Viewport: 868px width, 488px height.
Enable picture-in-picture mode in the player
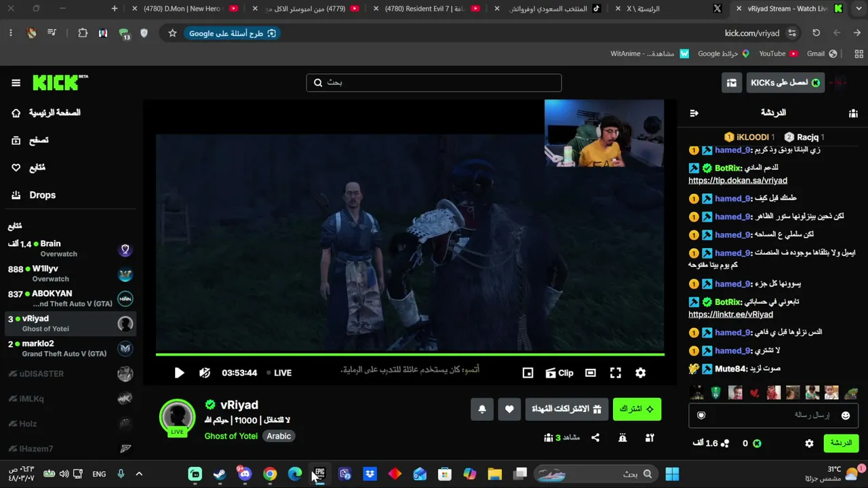pos(528,373)
